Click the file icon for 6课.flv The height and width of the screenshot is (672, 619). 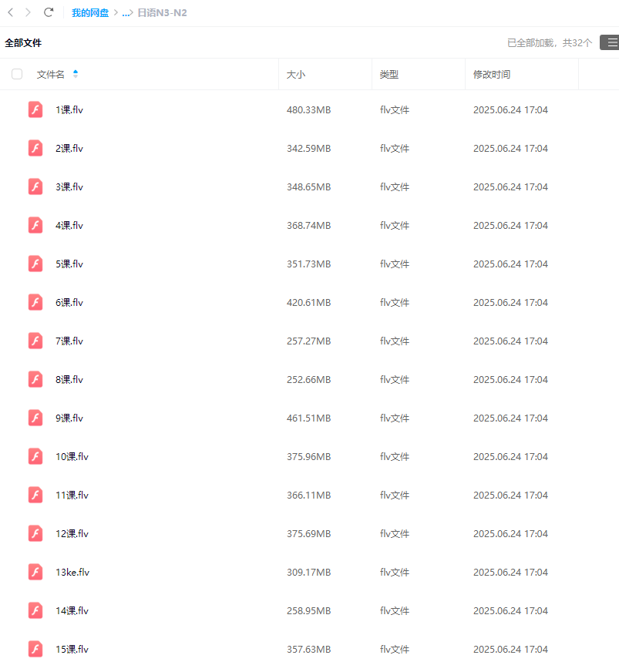point(35,303)
